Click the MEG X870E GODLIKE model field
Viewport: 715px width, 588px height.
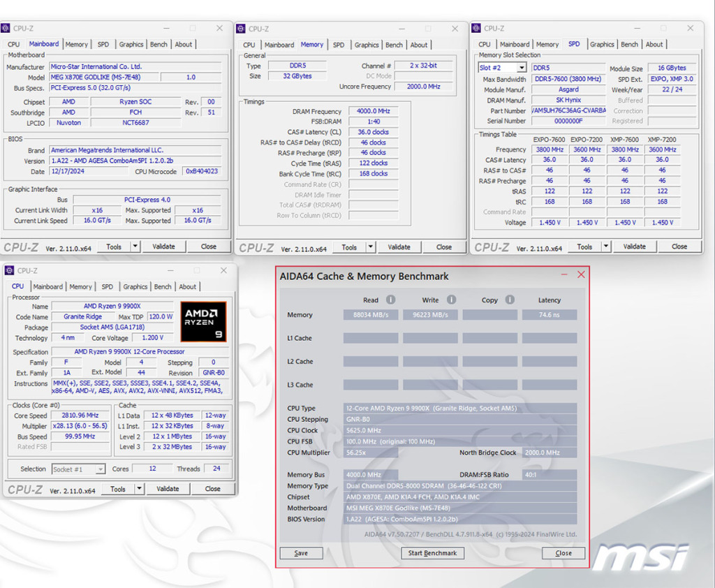[103, 77]
